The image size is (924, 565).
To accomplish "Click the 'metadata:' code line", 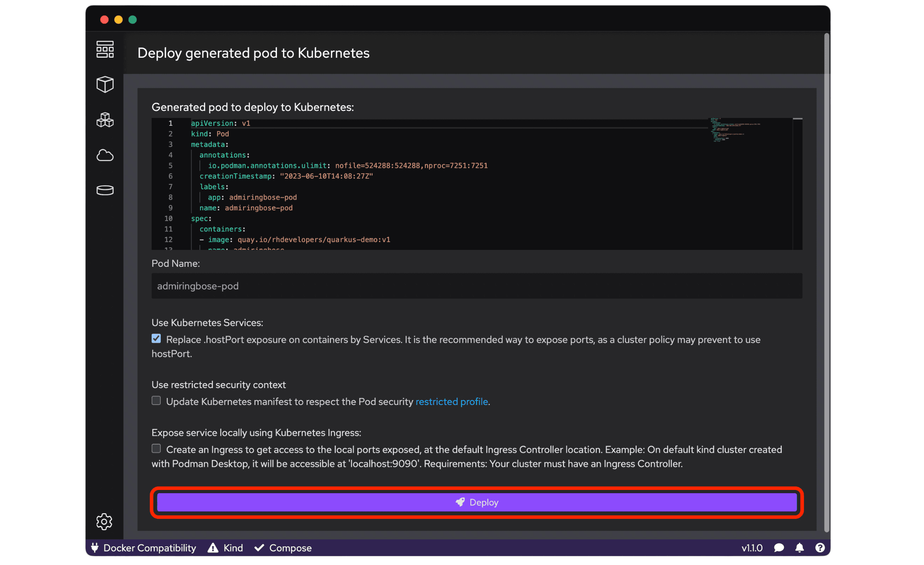I will [209, 144].
